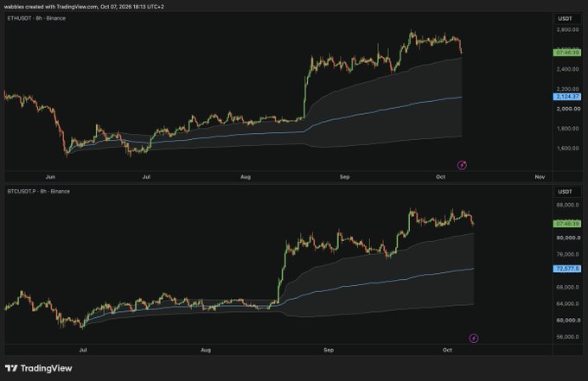Open the TradingView logo link
The width and height of the screenshot is (588, 381).
39,368
